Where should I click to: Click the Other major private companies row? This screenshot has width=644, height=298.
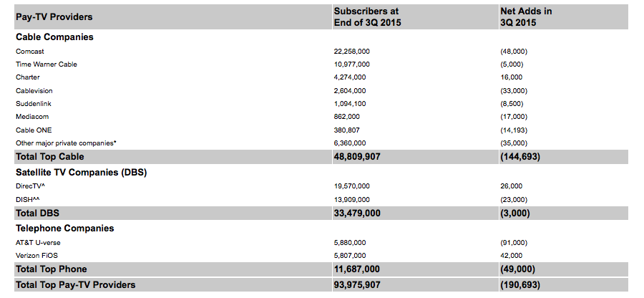[x=66, y=143]
